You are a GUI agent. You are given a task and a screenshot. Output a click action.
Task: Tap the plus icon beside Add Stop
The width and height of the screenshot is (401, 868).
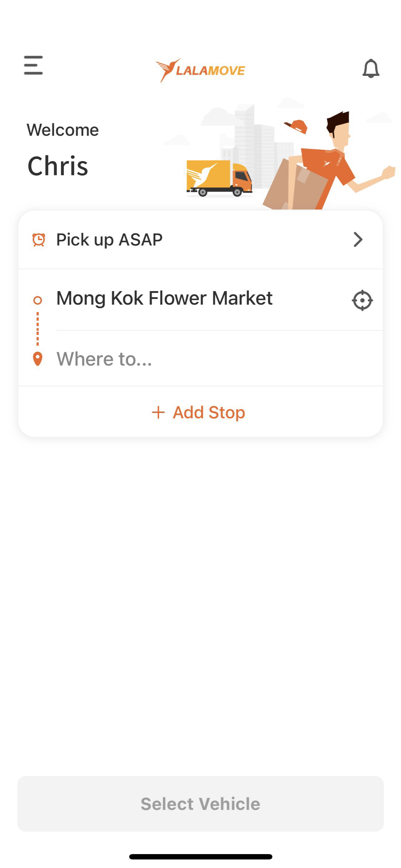[158, 413]
